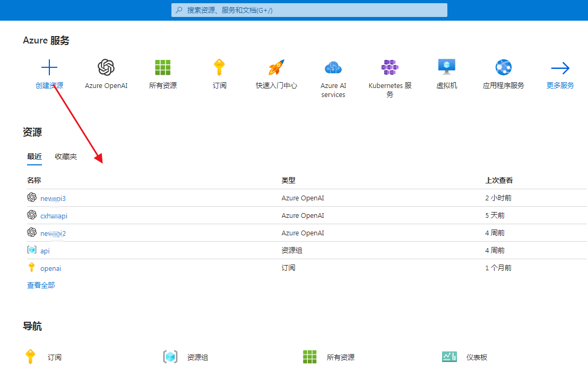Launch the 快速入门中心 rocket icon
Viewport: 588px width, 388px height.
click(276, 67)
